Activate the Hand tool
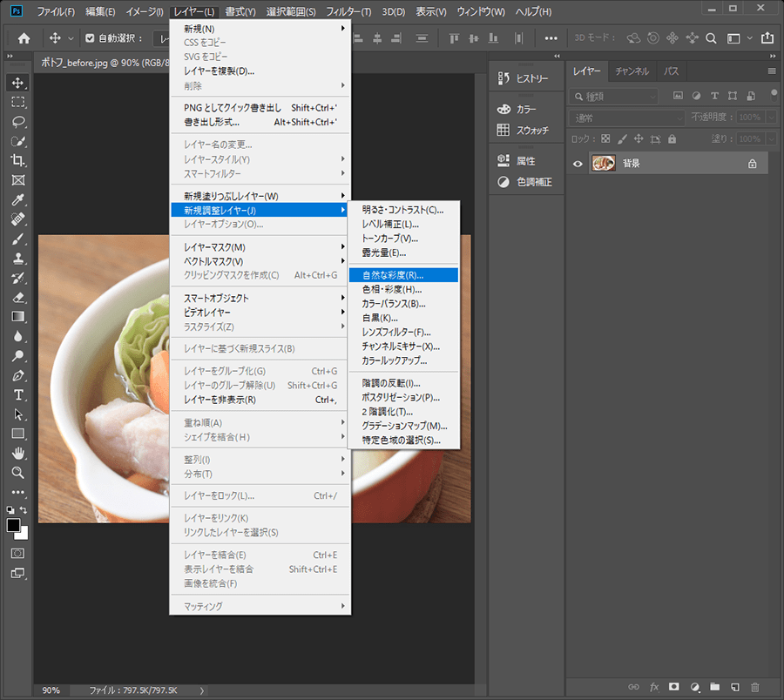 (x=17, y=453)
